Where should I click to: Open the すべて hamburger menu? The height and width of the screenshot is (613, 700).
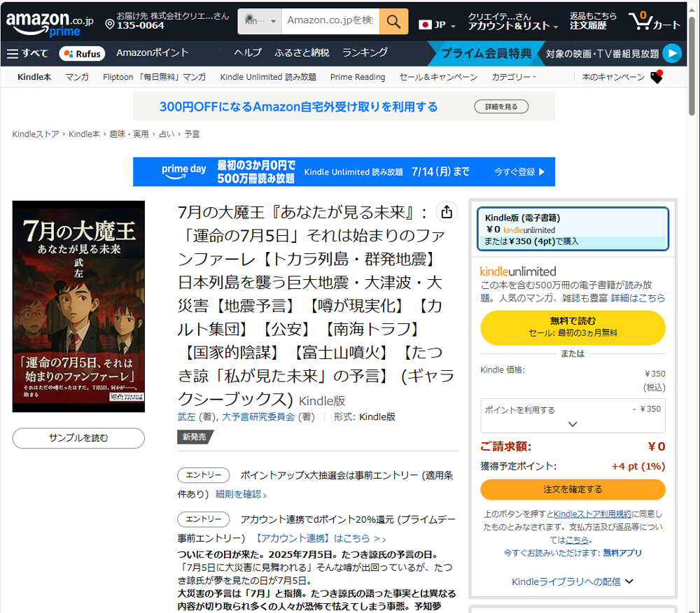click(x=27, y=54)
